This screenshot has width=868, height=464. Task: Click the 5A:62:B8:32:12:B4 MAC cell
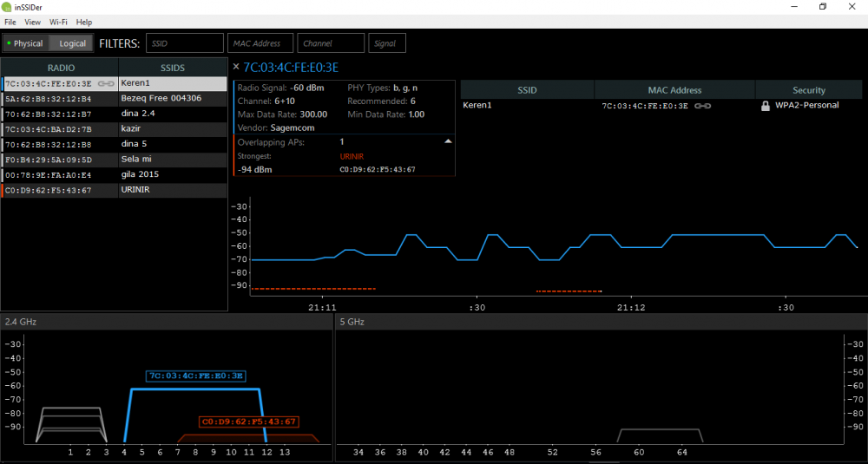click(48, 99)
